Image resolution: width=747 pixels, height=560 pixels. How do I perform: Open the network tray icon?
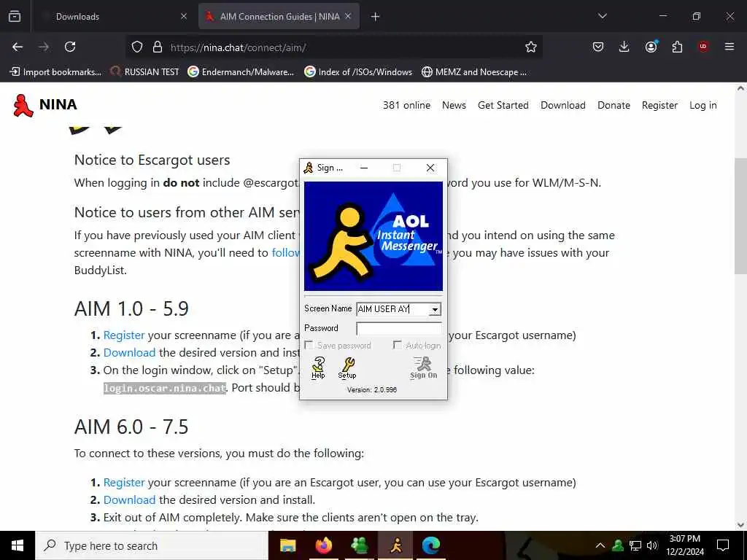(x=635, y=545)
